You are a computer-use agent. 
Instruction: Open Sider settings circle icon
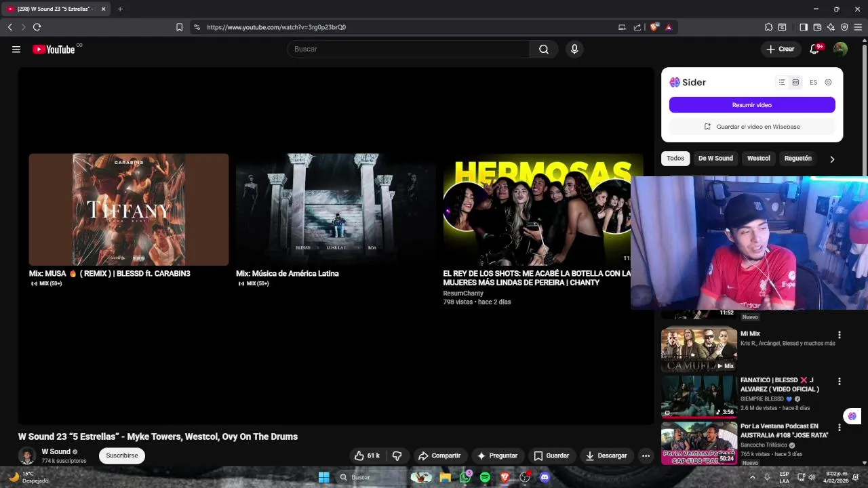[x=828, y=82]
